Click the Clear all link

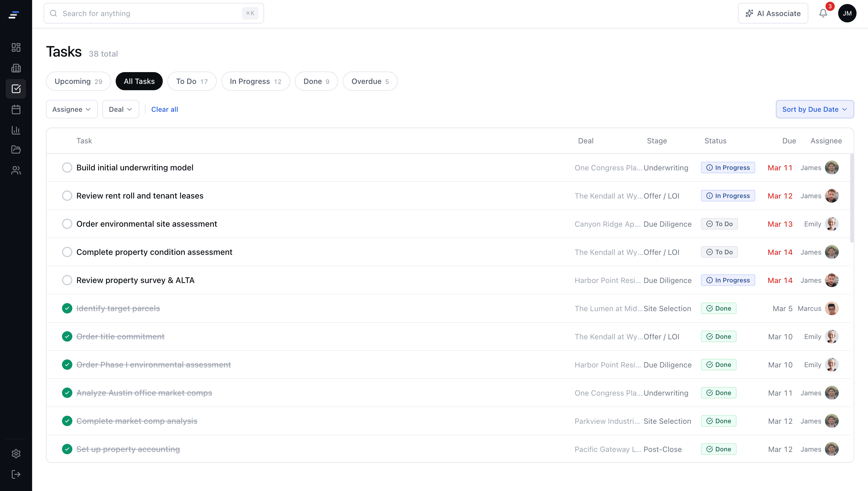pyautogui.click(x=165, y=109)
